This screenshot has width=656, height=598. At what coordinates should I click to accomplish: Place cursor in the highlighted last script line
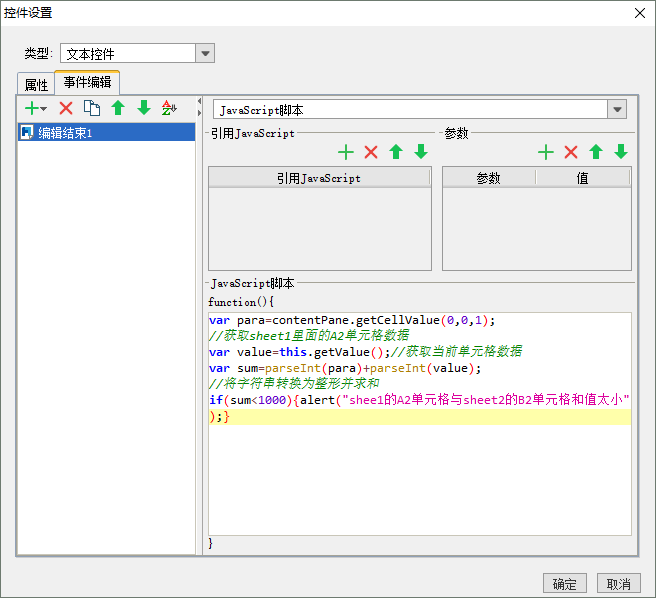[420, 417]
